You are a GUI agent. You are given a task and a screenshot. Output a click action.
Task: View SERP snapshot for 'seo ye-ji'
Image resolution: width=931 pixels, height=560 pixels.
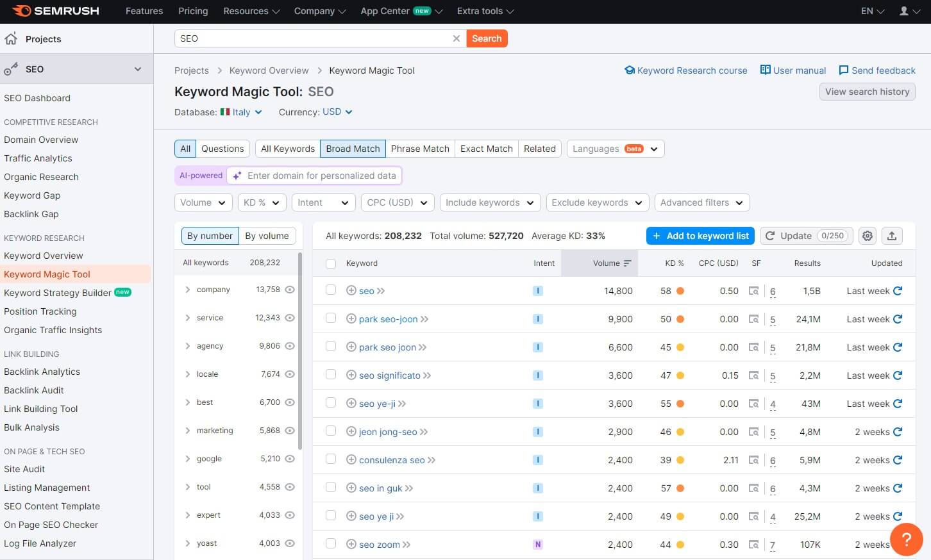[754, 404]
